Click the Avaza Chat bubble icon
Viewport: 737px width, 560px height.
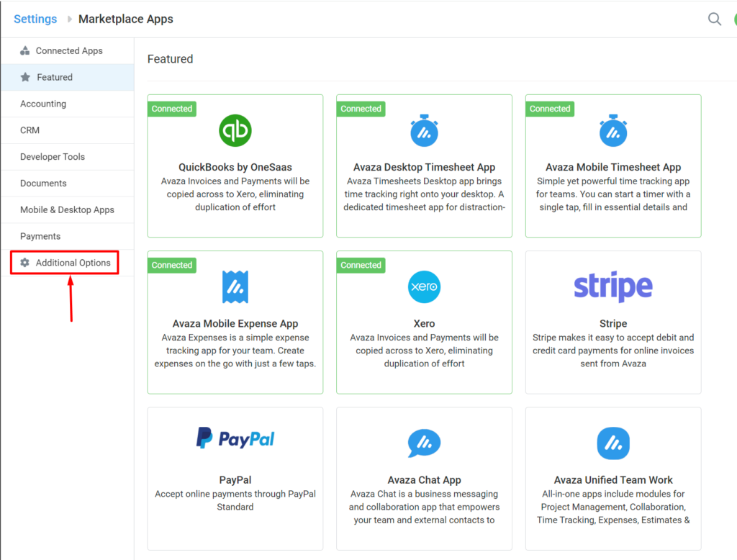424,443
